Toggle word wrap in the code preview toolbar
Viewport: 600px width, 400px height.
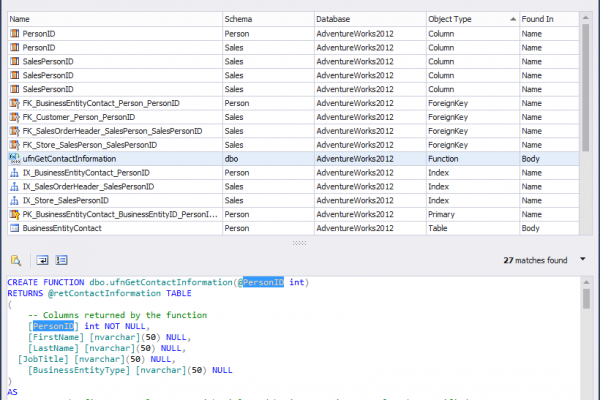coord(42,260)
